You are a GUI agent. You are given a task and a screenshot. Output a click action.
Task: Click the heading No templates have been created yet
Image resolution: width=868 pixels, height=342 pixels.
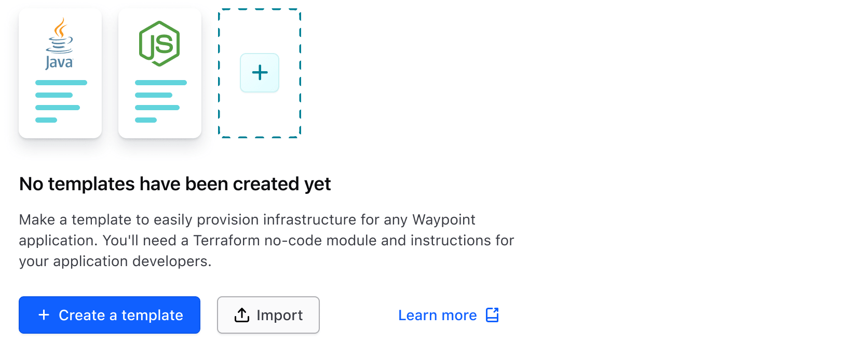[x=174, y=183]
